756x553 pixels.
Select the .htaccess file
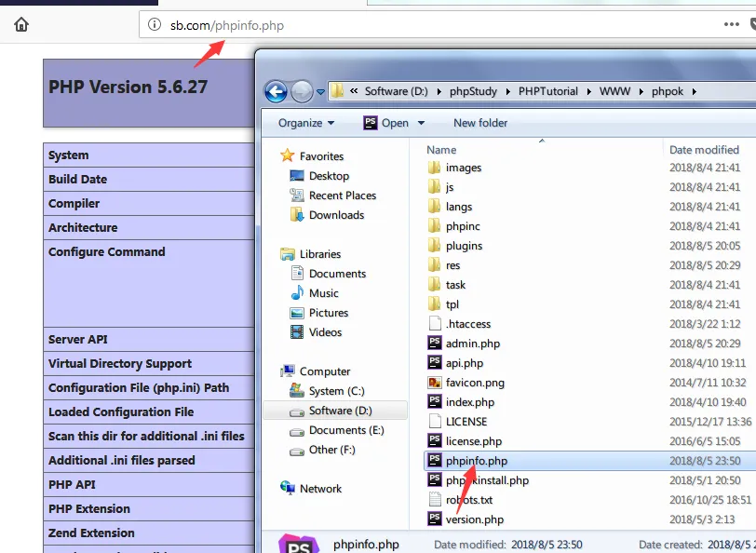click(468, 324)
